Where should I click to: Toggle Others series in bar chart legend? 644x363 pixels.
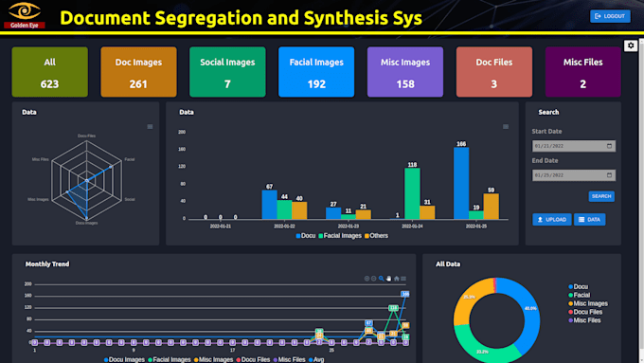(376, 236)
